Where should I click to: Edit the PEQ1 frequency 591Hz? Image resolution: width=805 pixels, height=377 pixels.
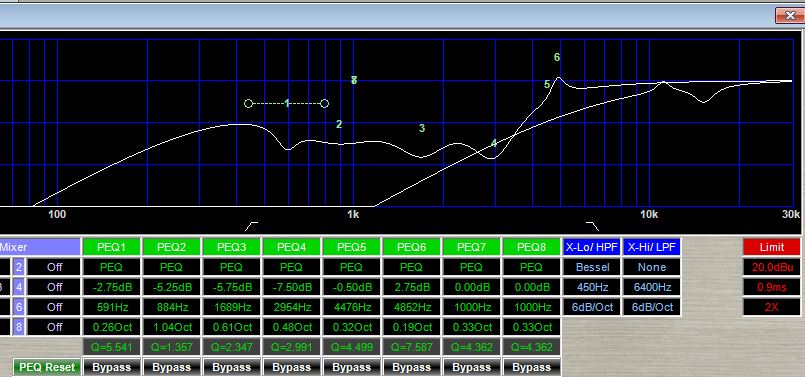tap(111, 307)
